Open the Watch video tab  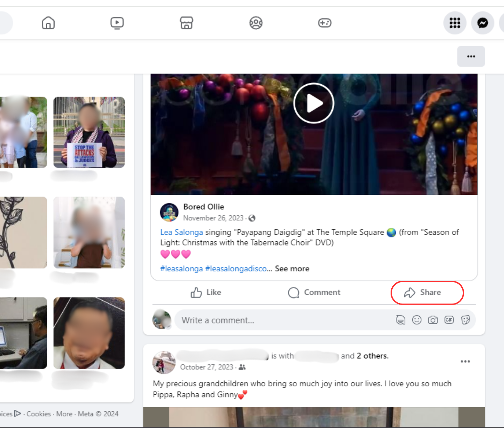117,23
